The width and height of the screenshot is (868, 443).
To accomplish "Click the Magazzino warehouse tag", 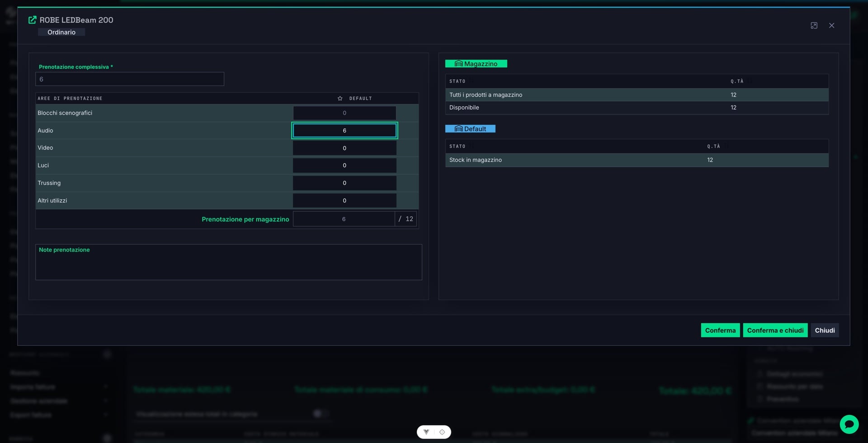I will pos(476,64).
